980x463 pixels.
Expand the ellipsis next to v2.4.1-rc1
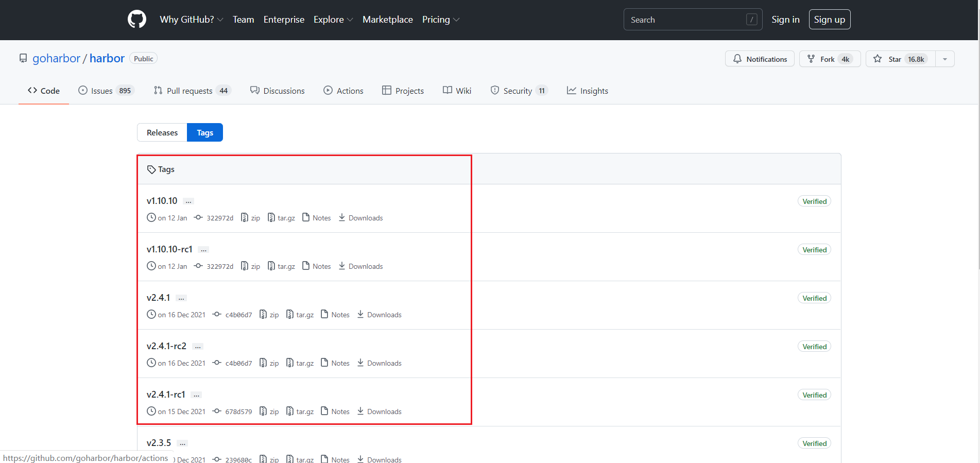[196, 395]
